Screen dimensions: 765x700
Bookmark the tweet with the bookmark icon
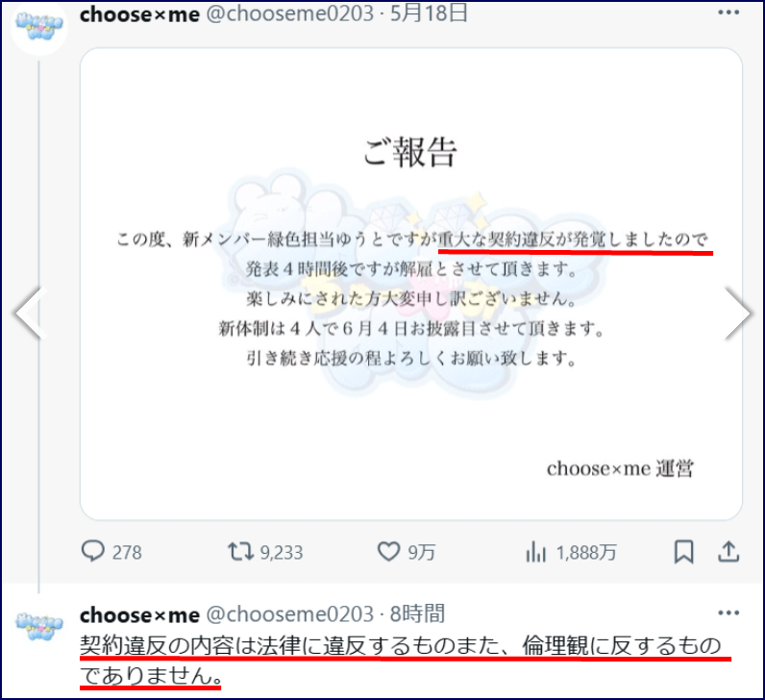(x=683, y=552)
